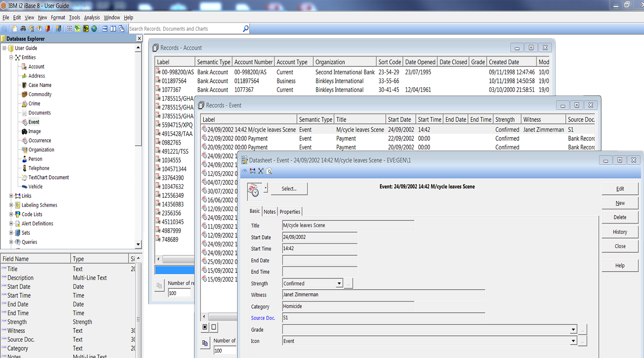Click the Source Doc. link label
The height and width of the screenshot is (358, 644).
coord(263,318)
